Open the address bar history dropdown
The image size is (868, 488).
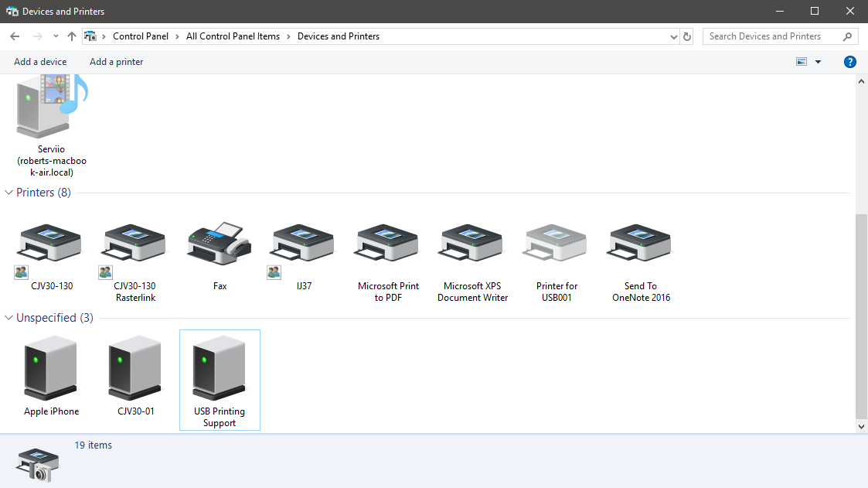pyautogui.click(x=673, y=36)
